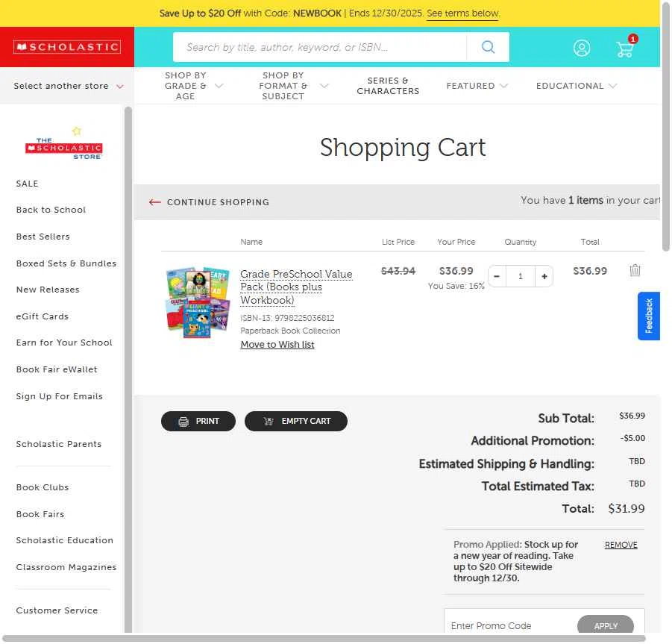Open the user account icon
Screen dimensions: 672x644
tap(582, 48)
